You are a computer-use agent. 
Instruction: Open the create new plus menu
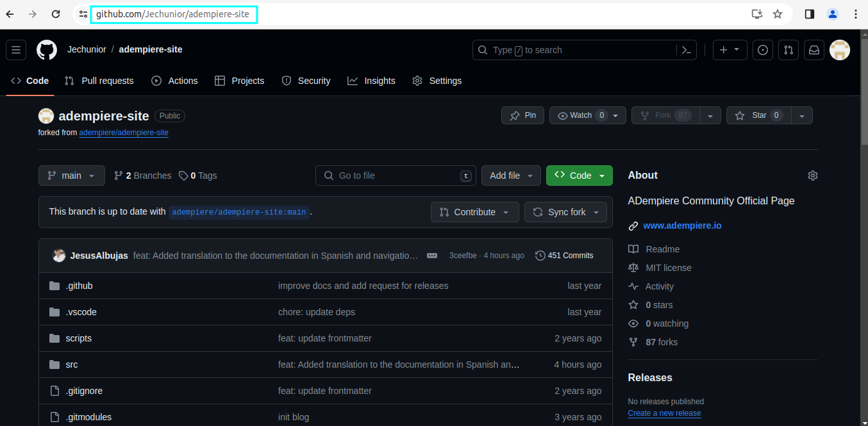point(730,50)
